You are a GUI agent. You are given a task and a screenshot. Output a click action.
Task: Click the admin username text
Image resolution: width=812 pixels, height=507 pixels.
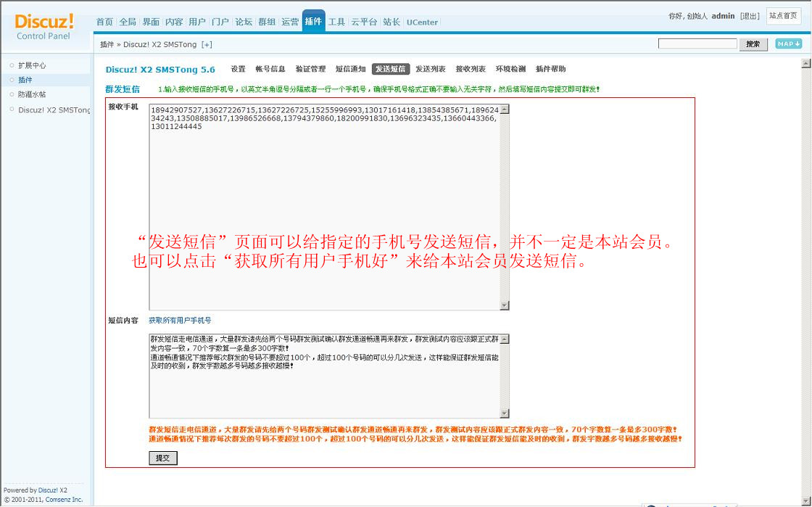(723, 16)
